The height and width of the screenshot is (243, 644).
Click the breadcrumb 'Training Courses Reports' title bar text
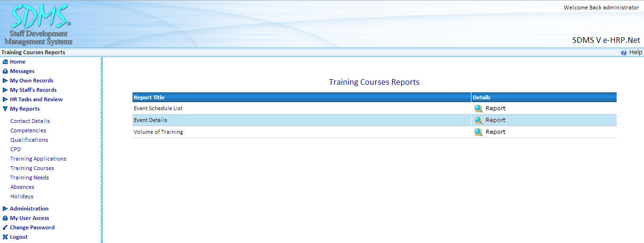coord(33,52)
